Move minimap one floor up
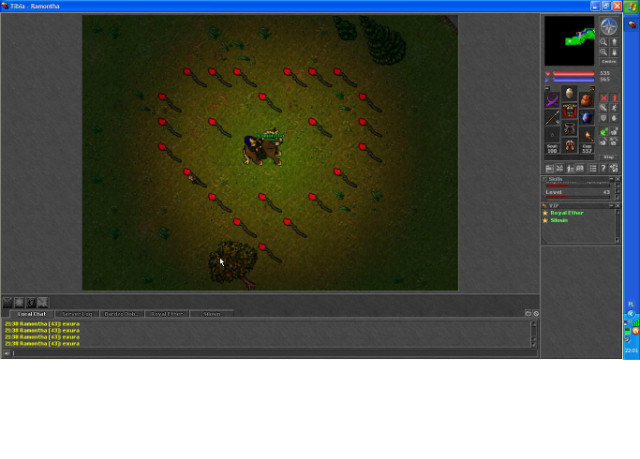This screenshot has height=459, width=640. point(614,42)
